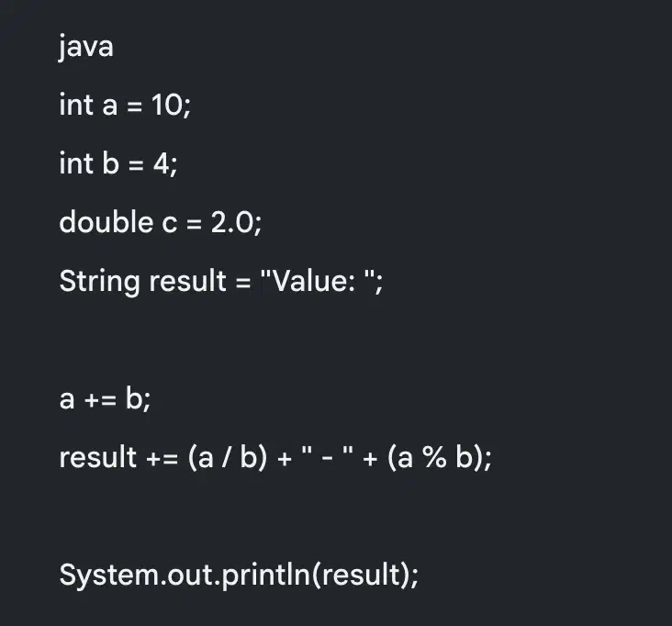Click the String result declaration line
Image resolution: width=672 pixels, height=626 pixels.
221,282
